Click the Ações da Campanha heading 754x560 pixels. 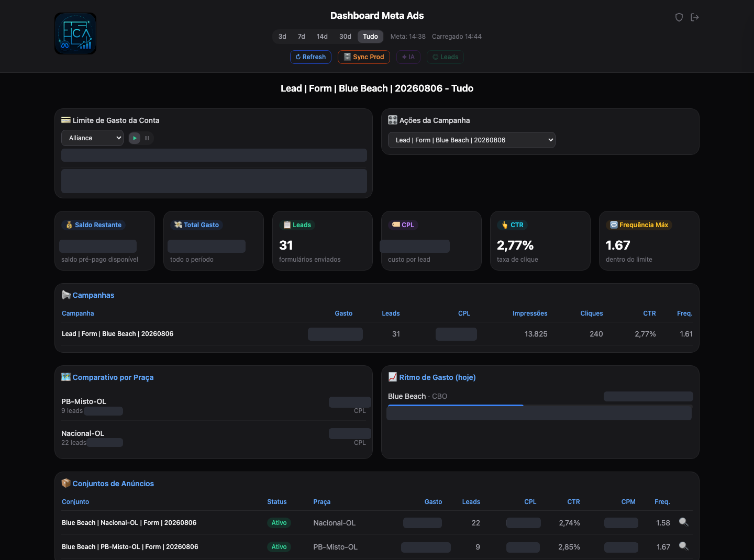[x=429, y=120]
